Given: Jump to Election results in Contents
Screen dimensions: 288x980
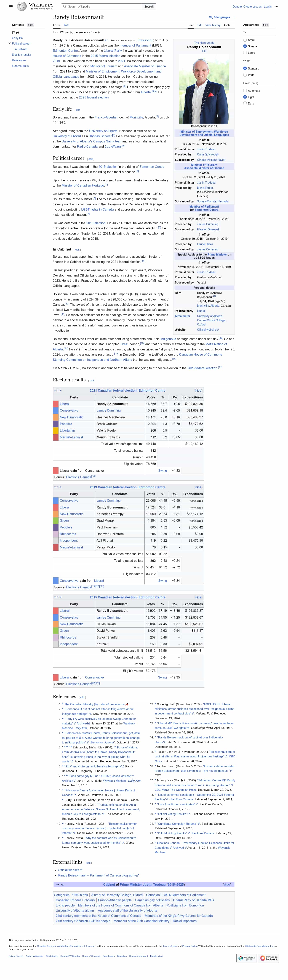Looking at the screenshot, I should 21,55.
